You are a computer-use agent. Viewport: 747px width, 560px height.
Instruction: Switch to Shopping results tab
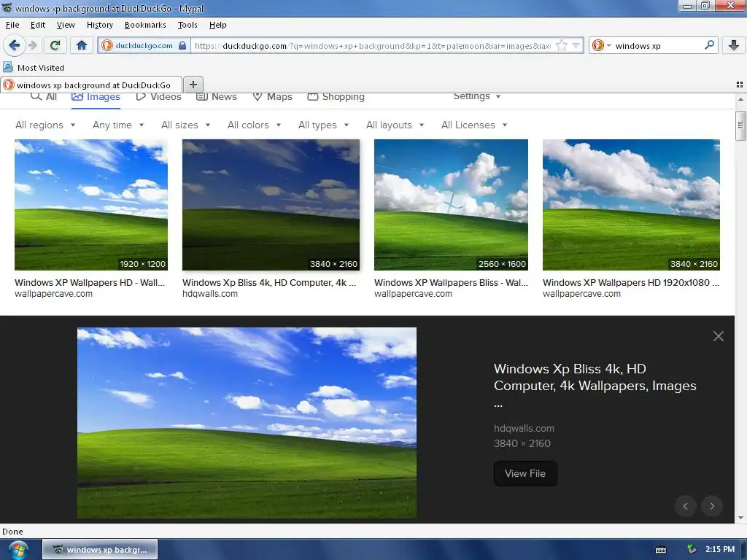coord(336,97)
